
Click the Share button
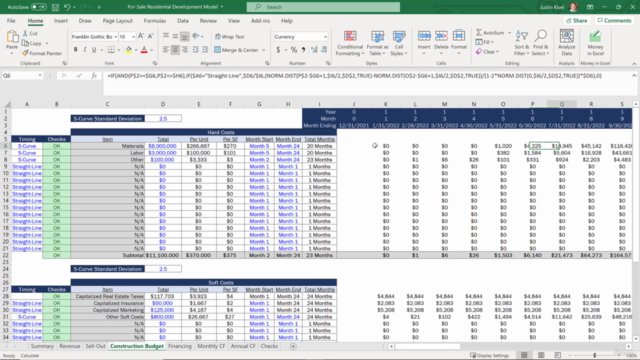[x=577, y=20]
